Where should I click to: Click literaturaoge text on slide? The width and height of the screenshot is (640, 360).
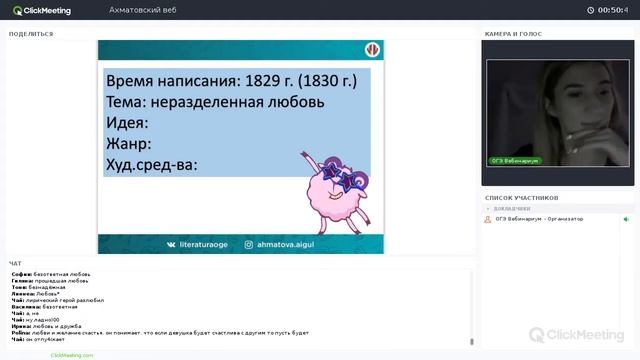tap(204, 244)
